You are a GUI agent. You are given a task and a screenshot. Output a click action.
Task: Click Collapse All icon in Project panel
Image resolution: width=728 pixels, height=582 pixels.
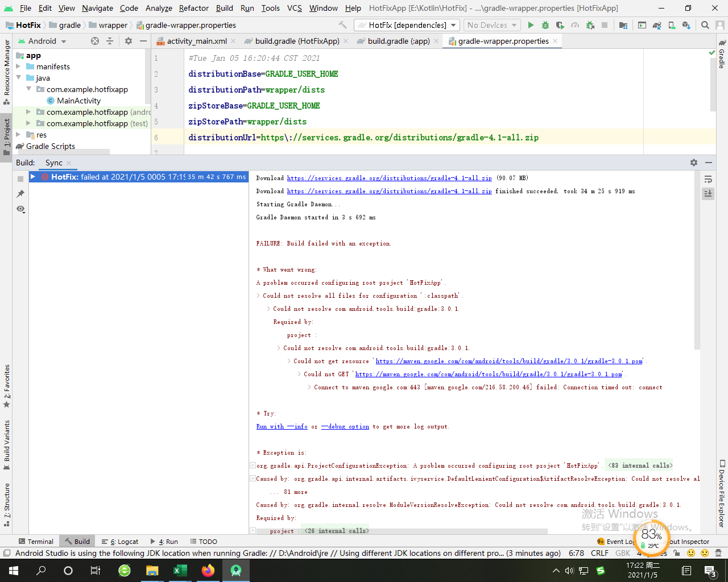[110, 41]
